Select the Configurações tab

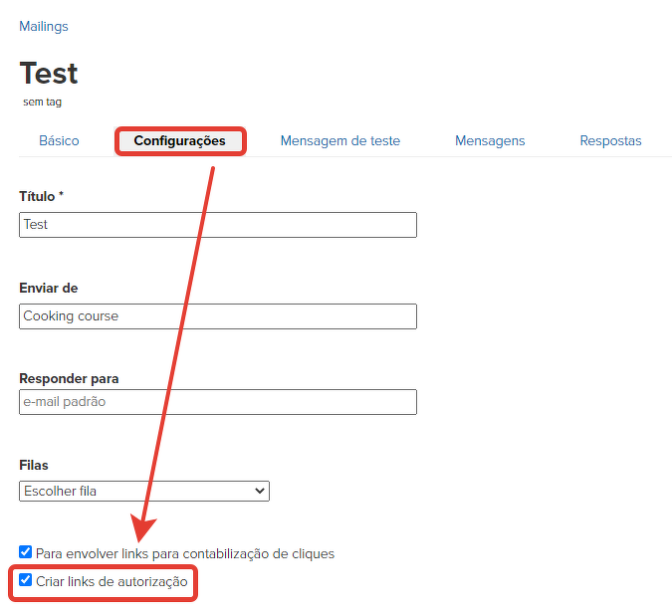coord(180,141)
